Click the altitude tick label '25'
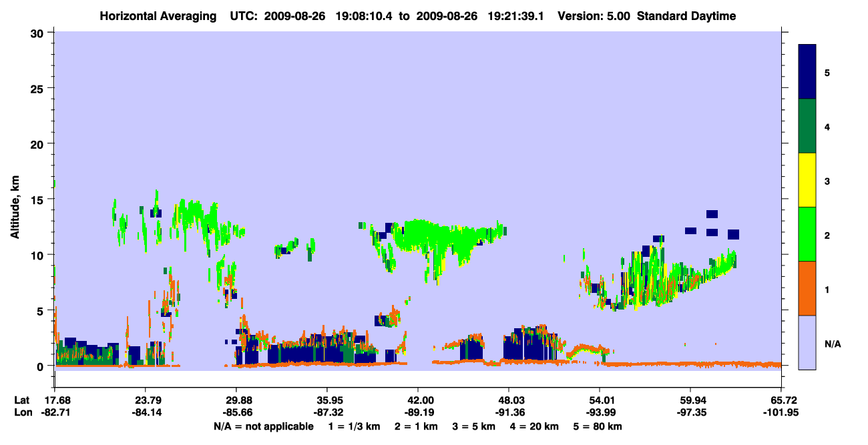 pos(39,88)
